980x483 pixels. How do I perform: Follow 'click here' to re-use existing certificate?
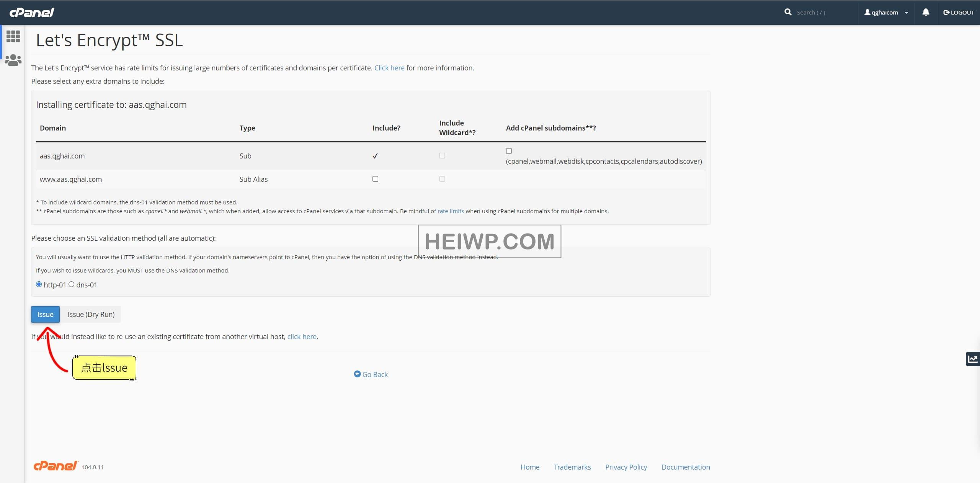302,336
